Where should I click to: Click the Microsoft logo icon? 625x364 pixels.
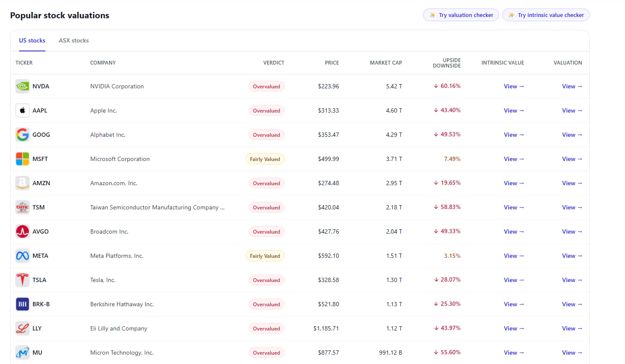pyautogui.click(x=23, y=159)
